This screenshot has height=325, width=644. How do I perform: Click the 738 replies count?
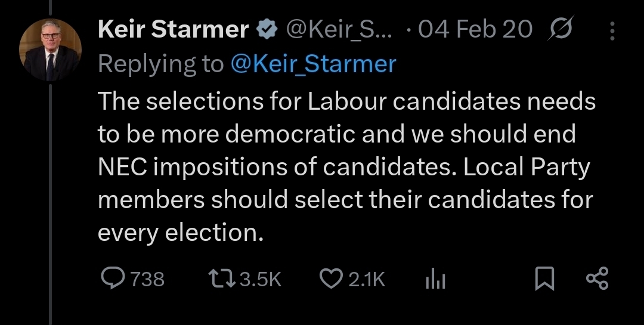click(147, 279)
